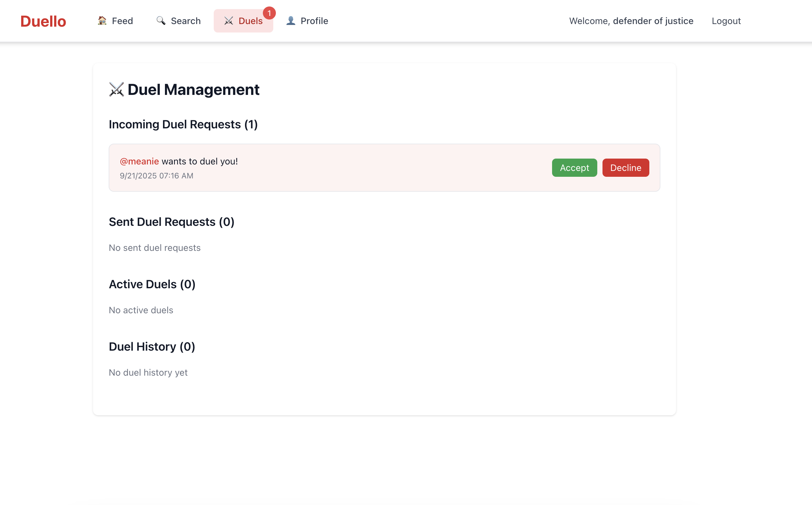This screenshot has height=505, width=812.
Task: Click the magnifying glass Search icon
Action: (161, 21)
